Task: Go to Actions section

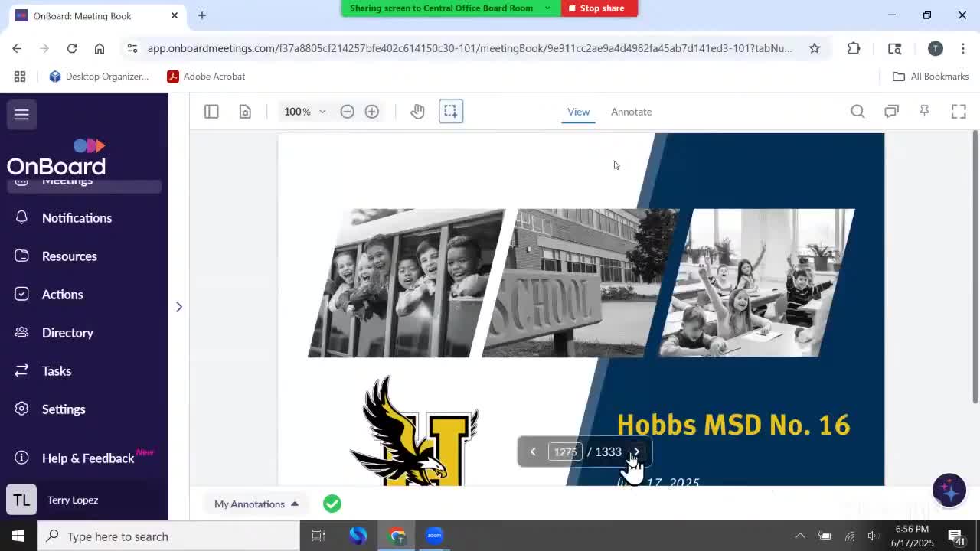Action: tap(63, 295)
